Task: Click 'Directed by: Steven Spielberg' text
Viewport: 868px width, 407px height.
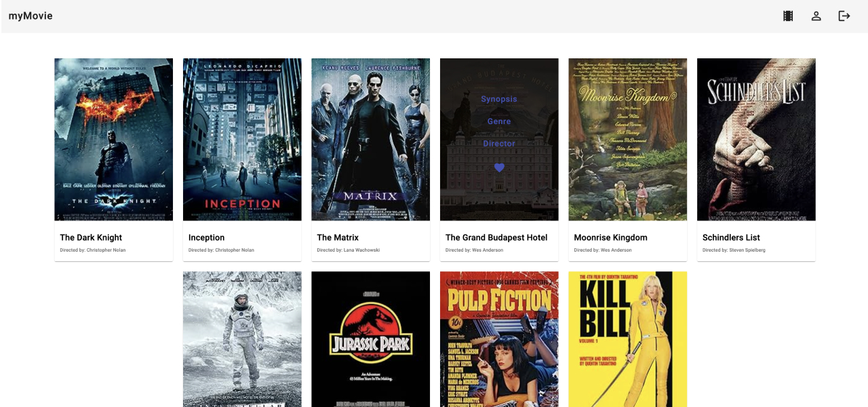Action: (x=734, y=250)
